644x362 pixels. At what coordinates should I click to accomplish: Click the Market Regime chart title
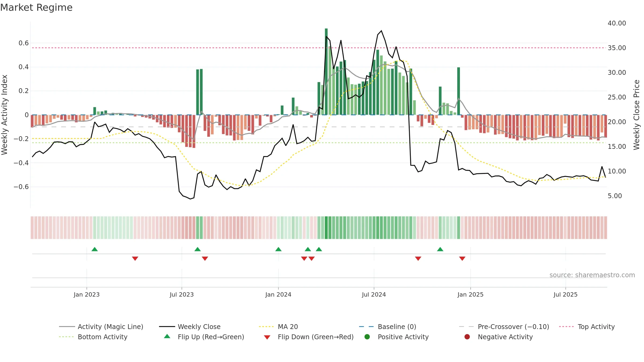[36, 8]
